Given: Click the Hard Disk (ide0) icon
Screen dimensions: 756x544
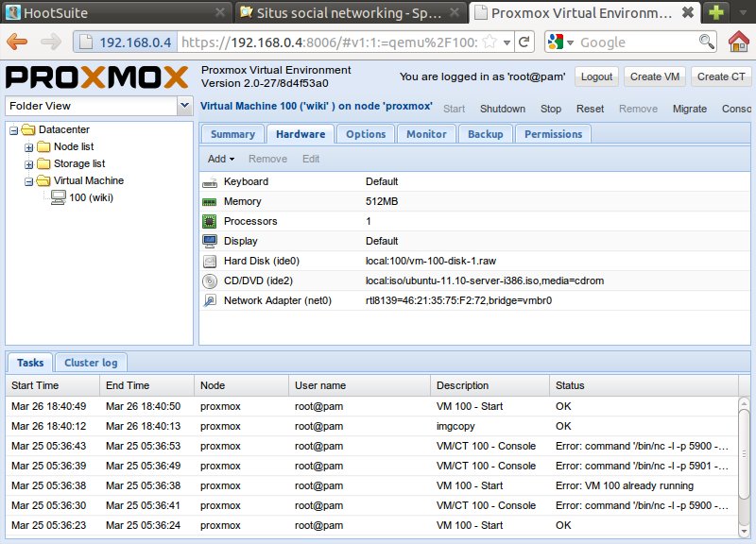Looking at the screenshot, I should [x=209, y=262].
